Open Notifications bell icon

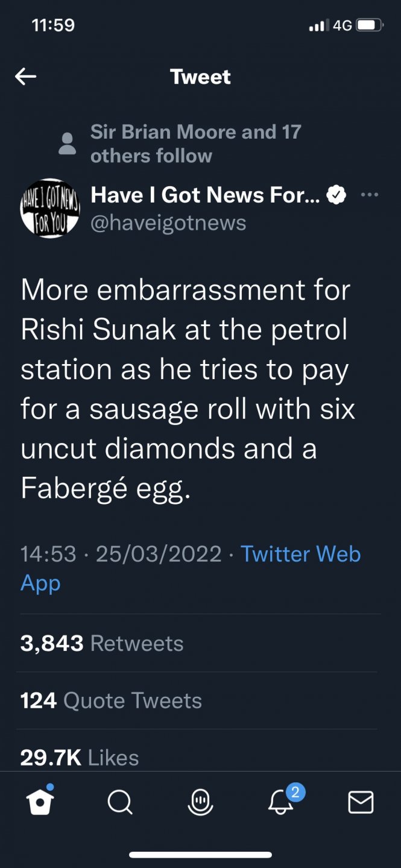click(x=282, y=802)
